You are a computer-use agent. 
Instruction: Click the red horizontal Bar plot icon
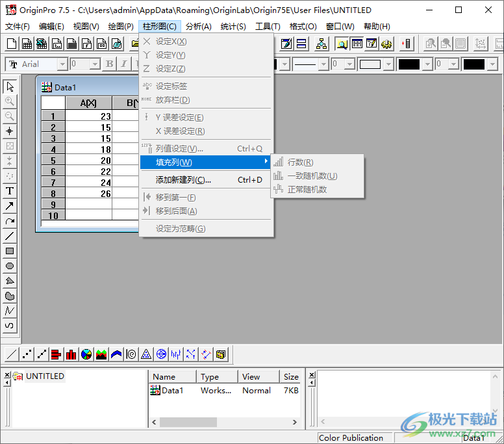click(57, 354)
